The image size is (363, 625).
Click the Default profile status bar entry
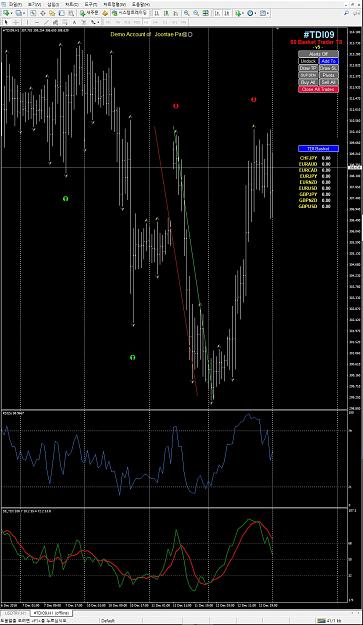(108, 621)
